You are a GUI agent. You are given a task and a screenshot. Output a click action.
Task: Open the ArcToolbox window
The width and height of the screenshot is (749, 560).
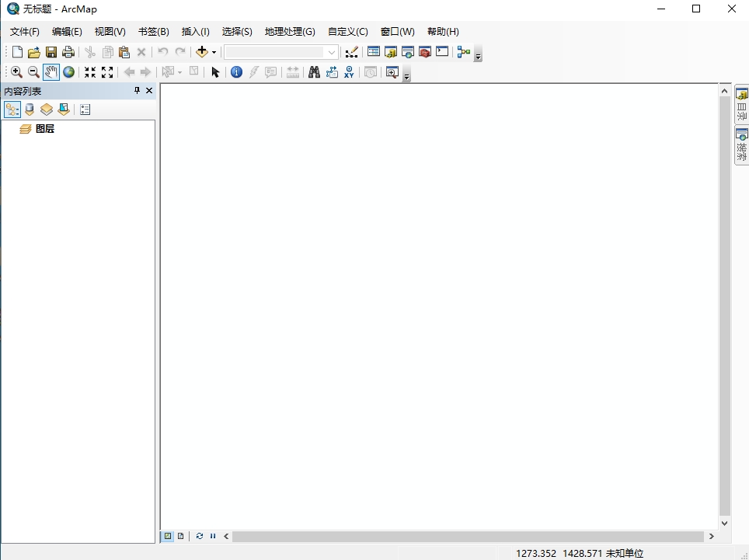(x=424, y=51)
